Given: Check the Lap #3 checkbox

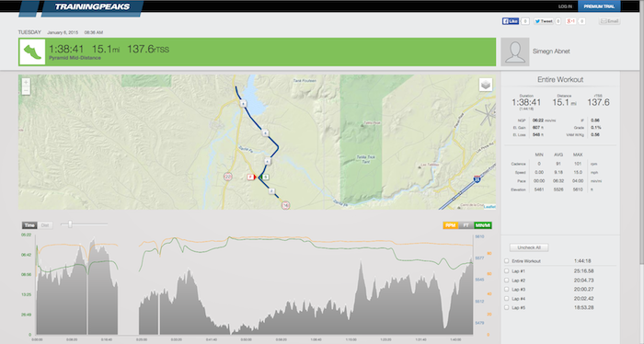Looking at the screenshot, I should coord(506,290).
